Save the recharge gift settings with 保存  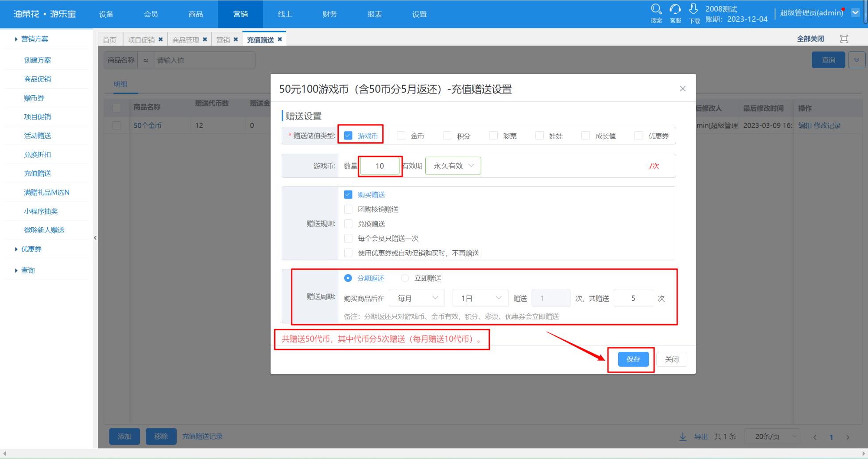point(633,359)
